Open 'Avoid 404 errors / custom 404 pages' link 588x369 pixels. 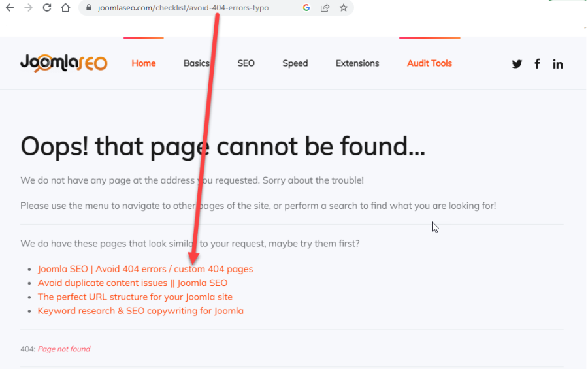click(x=145, y=269)
